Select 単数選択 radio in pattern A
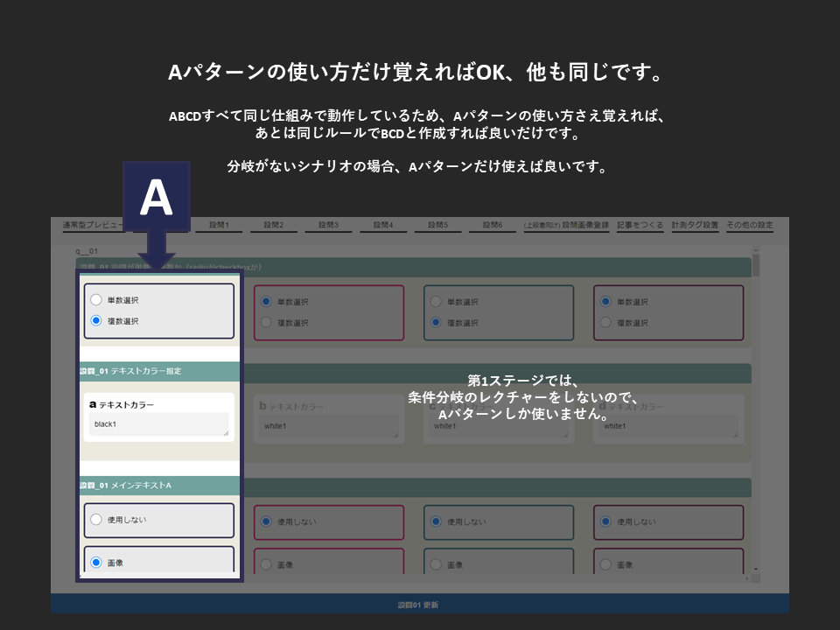 coord(96,300)
